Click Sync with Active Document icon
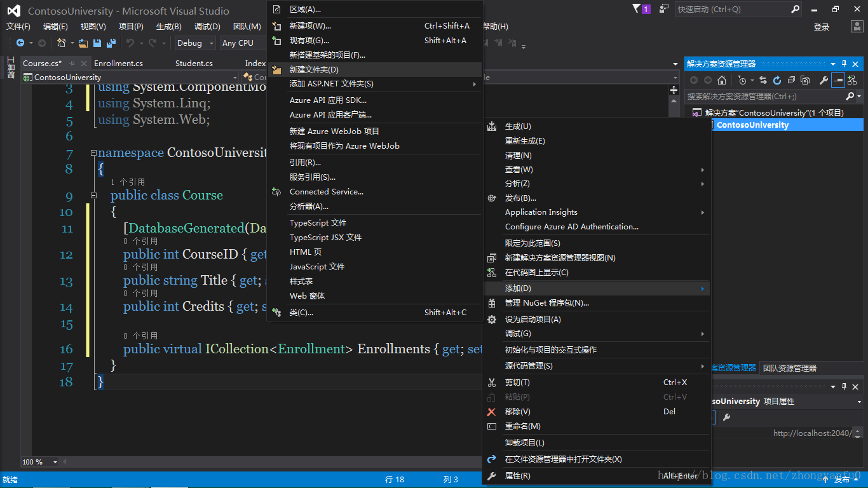The height and width of the screenshot is (488, 868). pyautogui.click(x=764, y=80)
